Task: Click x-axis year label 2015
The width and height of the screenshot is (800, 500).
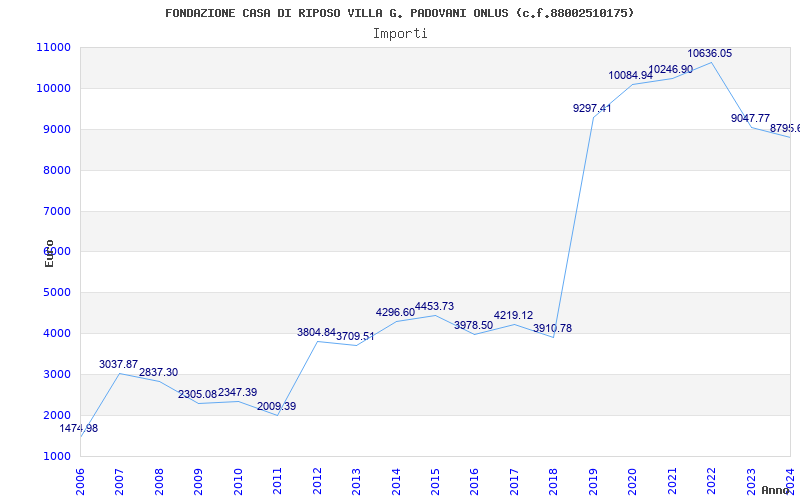Action: (435, 481)
